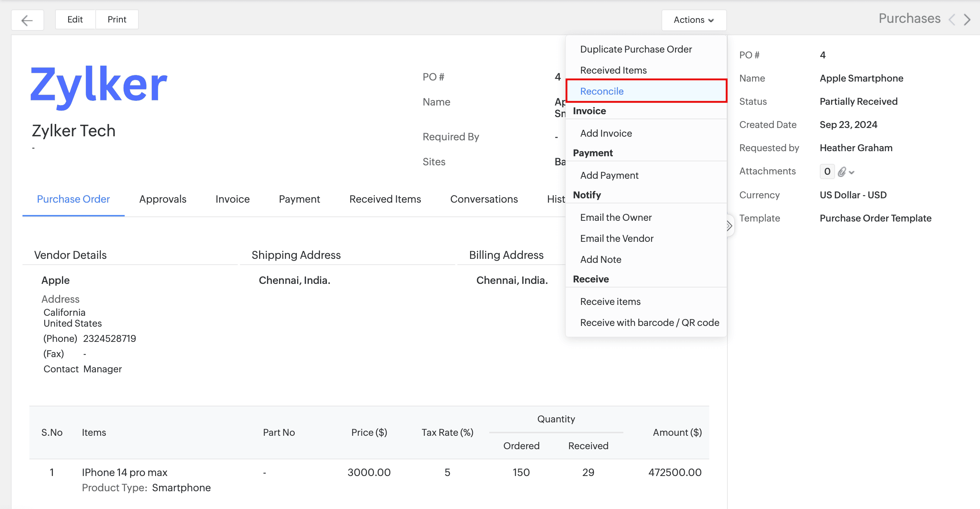The image size is (980, 509).
Task: Click the attachments paperclip icon
Action: (x=842, y=172)
